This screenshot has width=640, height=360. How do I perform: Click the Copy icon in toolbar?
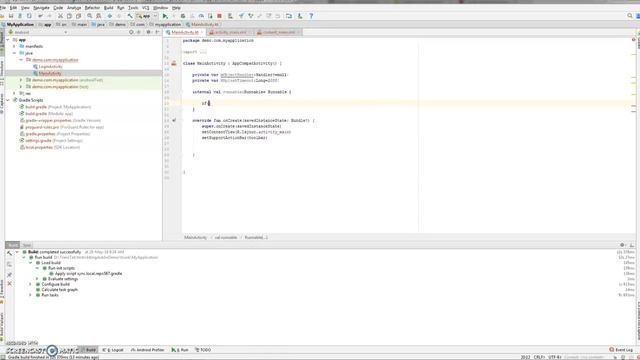[69, 16]
